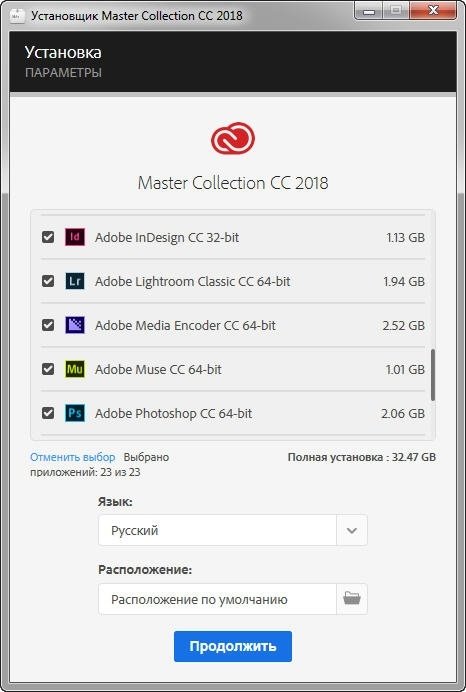Uncheck Adobe Photoshop CC 64-bit
The height and width of the screenshot is (692, 466).
coord(48,413)
